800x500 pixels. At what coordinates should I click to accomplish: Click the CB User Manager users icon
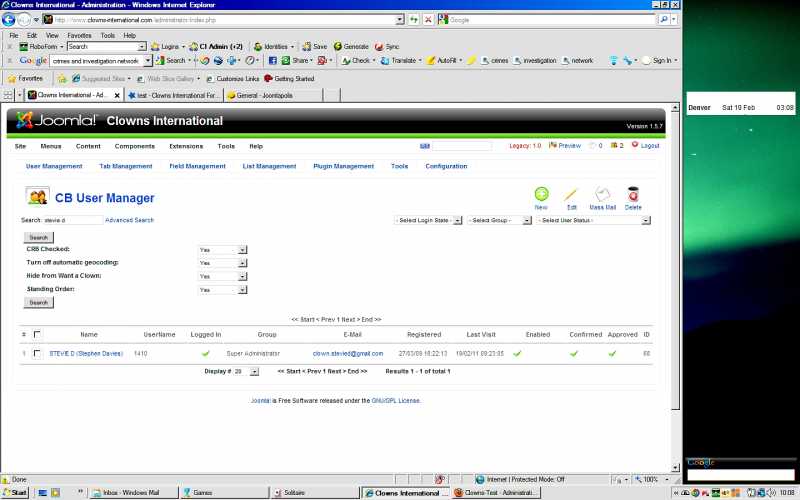[37, 196]
